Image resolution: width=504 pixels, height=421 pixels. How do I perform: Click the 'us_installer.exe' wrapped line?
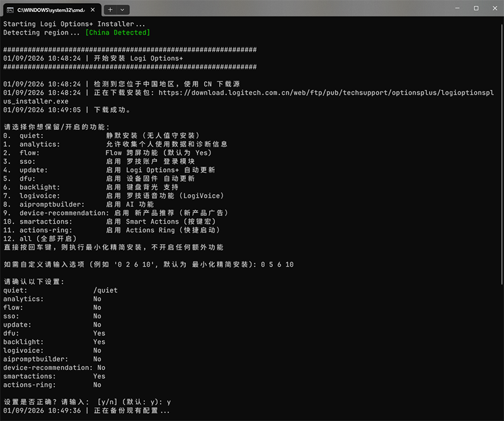pos(36,101)
